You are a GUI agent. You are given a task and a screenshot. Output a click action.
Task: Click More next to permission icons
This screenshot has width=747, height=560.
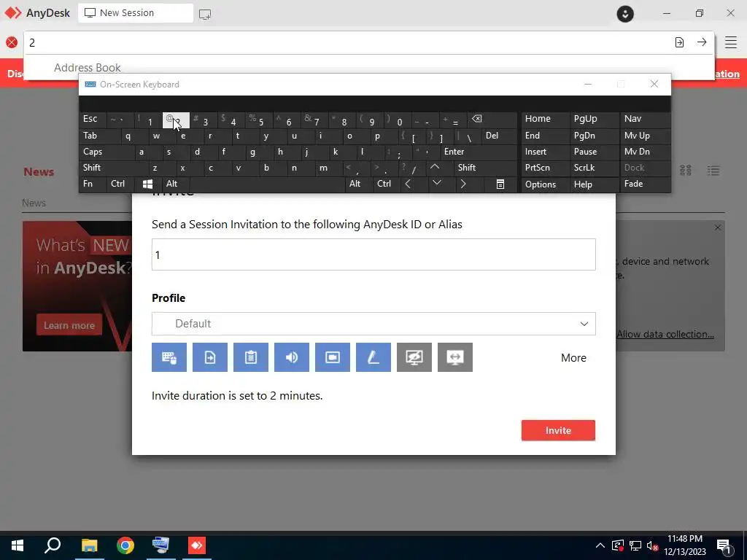pyautogui.click(x=573, y=357)
